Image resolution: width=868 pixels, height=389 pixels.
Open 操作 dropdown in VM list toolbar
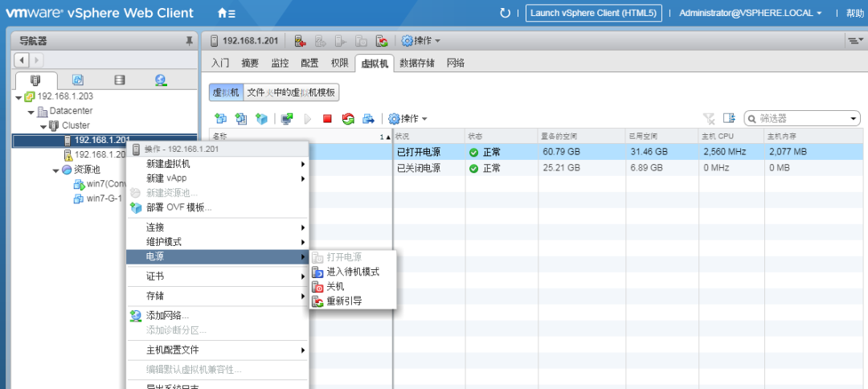[407, 118]
